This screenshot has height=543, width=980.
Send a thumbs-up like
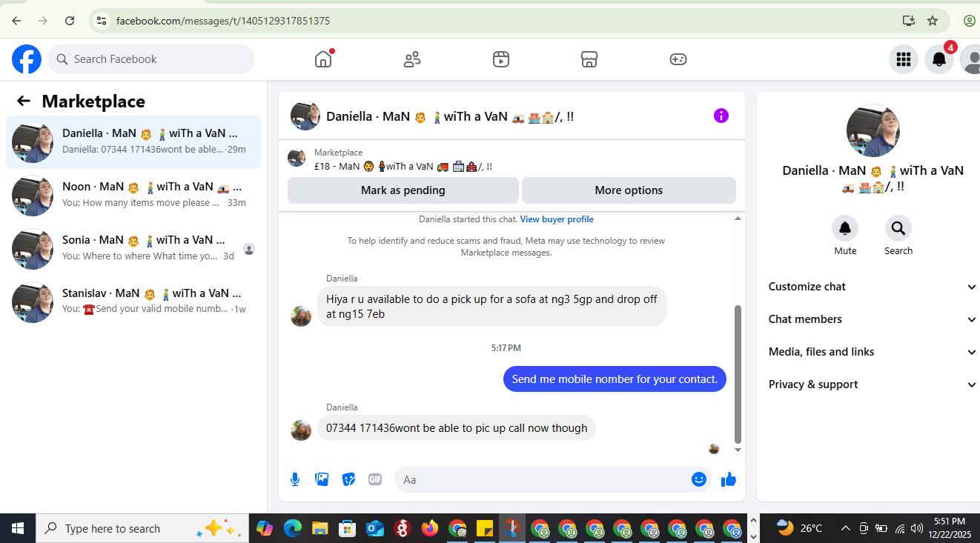click(x=729, y=479)
